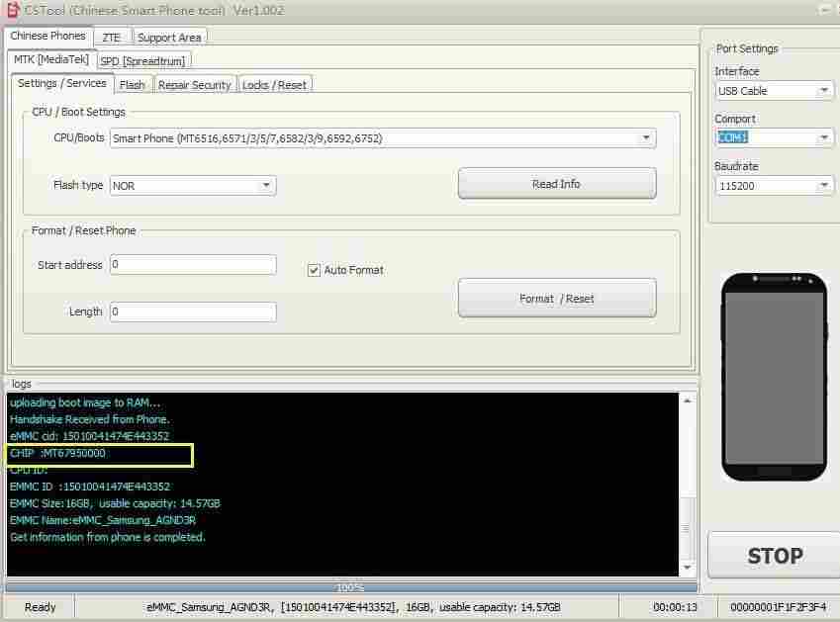
Task: Click the STOP button
Action: [x=775, y=556]
